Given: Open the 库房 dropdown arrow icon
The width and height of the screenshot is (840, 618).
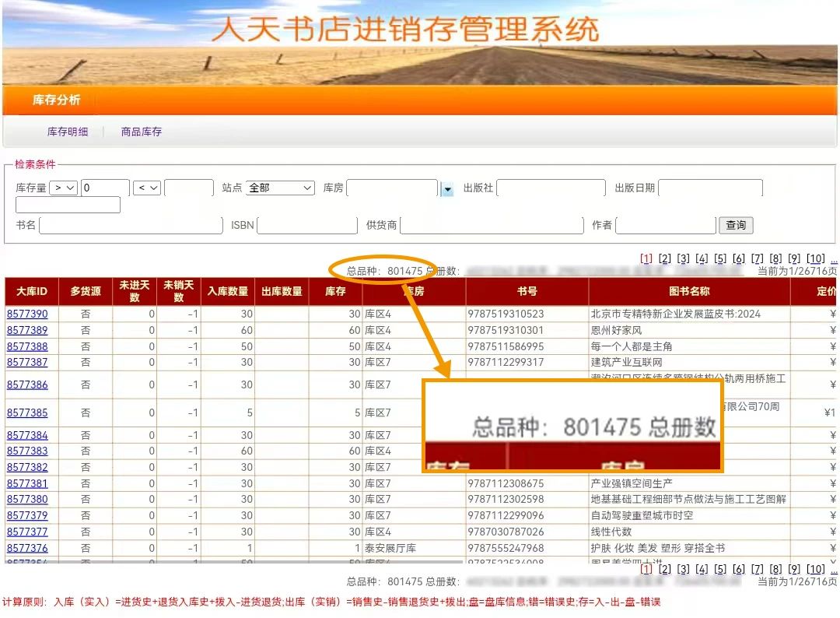Looking at the screenshot, I should point(447,189).
